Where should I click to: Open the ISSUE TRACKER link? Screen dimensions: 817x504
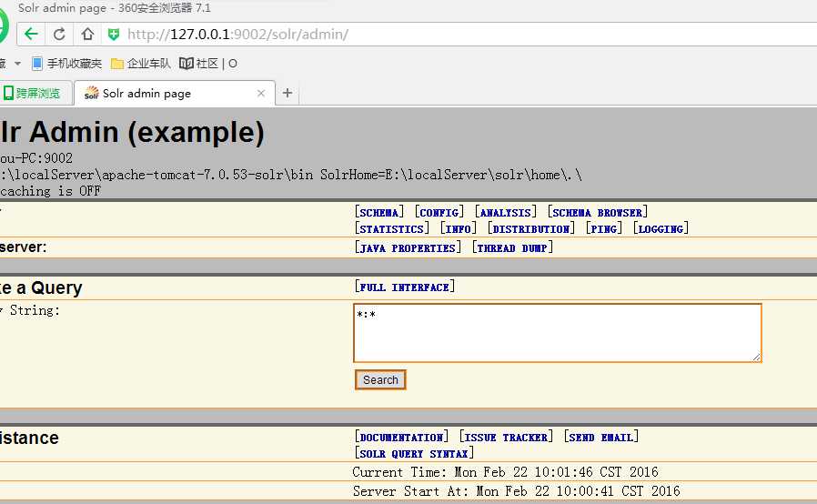pos(506,438)
